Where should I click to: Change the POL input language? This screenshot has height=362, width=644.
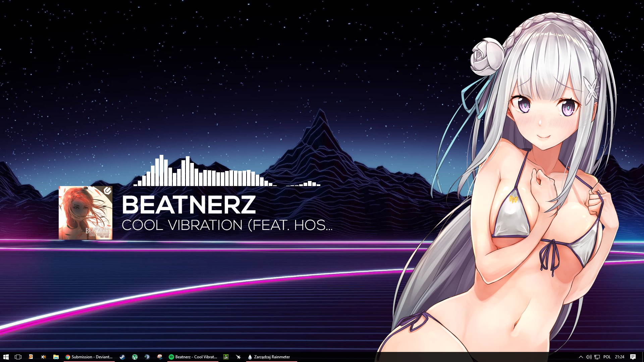point(607,357)
